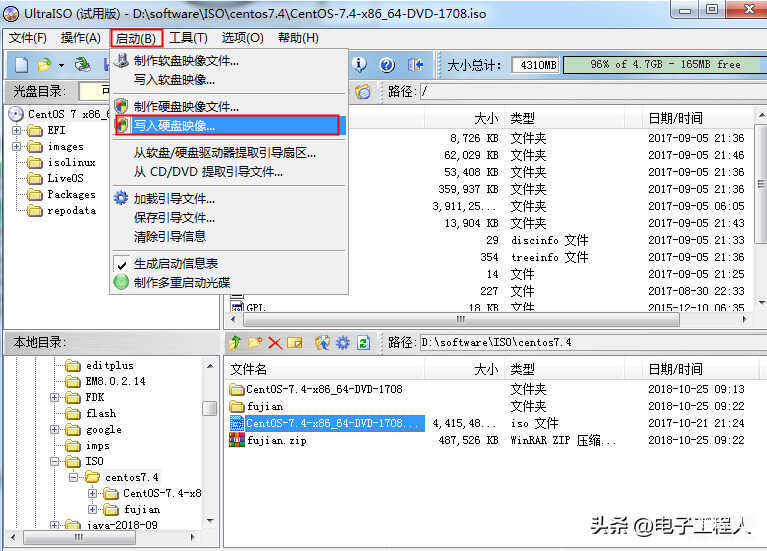The height and width of the screenshot is (551, 767).
Task: Click the fujian.zip WinRAR icon
Action: (x=237, y=440)
